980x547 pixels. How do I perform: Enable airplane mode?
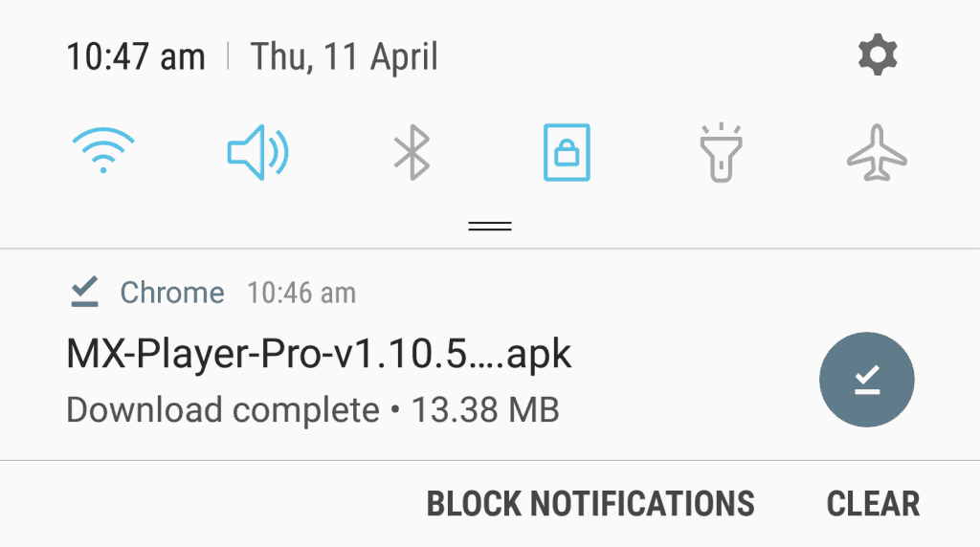[x=877, y=152]
